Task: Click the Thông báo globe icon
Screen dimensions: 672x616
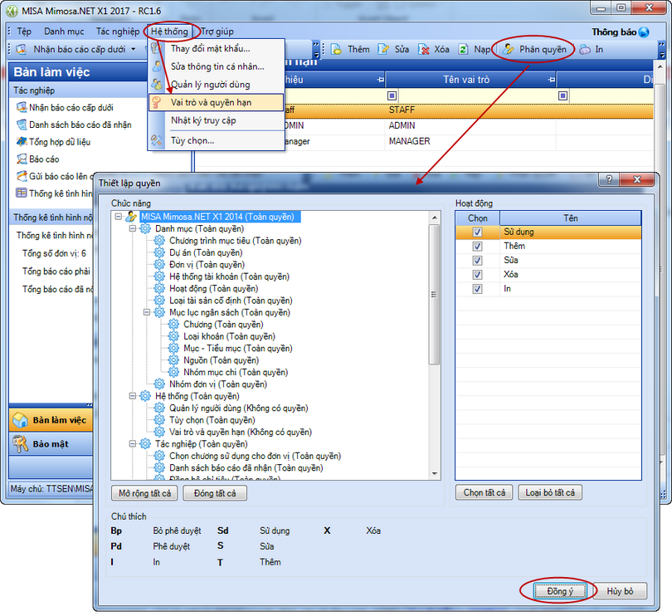Action: point(644,32)
